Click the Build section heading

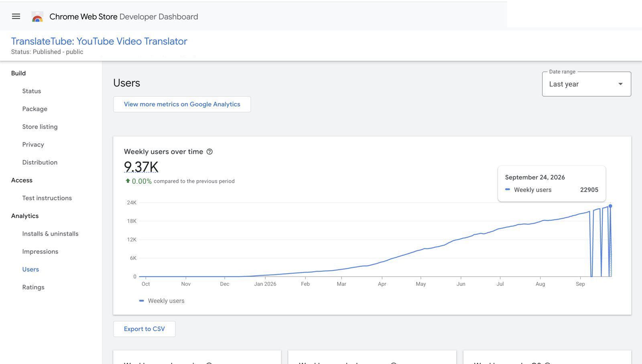pyautogui.click(x=18, y=73)
